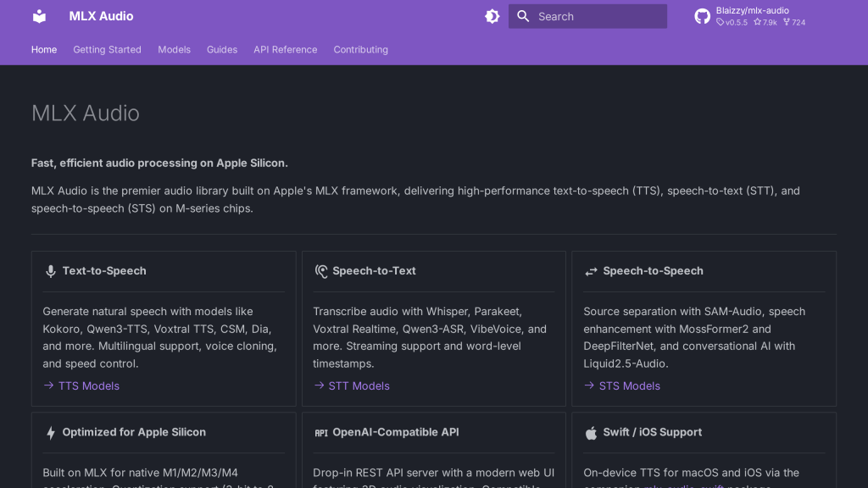Click the GitHub logo icon

(x=702, y=17)
